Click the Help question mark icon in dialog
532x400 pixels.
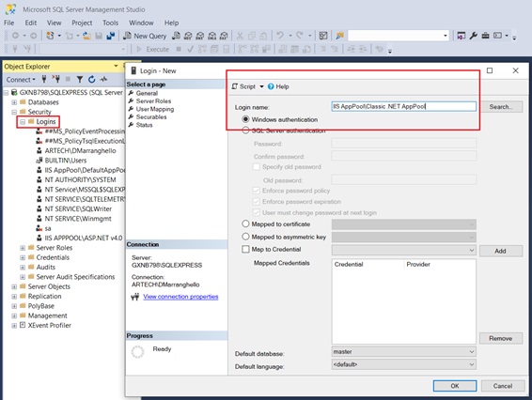click(271, 86)
